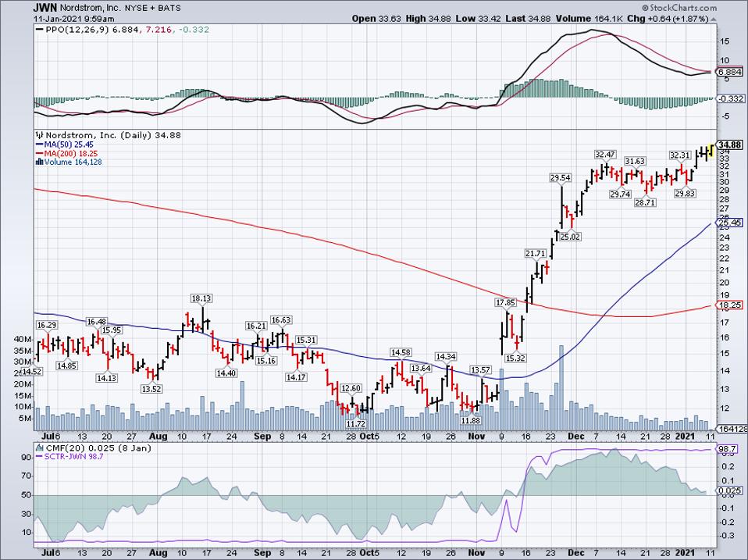
Task: Click the 12.60 price annotation
Action: click(351, 388)
